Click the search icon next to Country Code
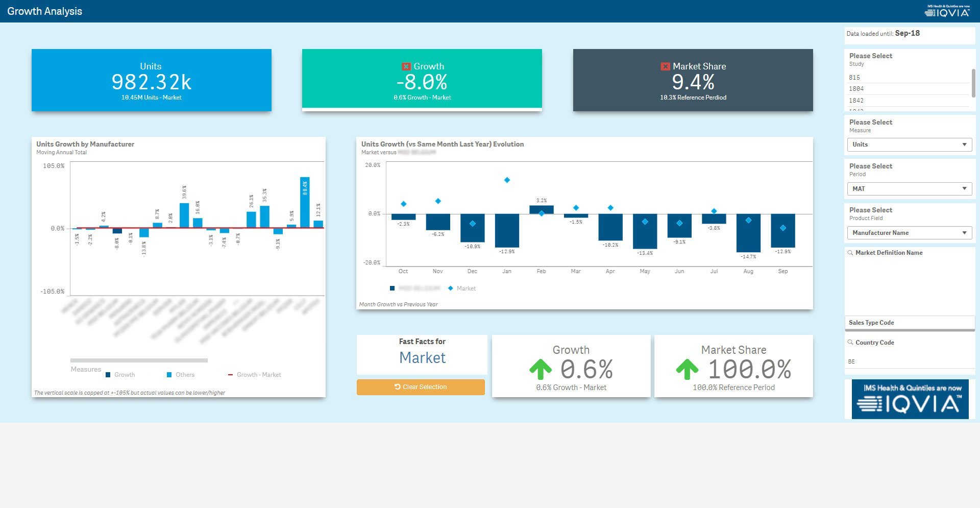 click(x=850, y=343)
